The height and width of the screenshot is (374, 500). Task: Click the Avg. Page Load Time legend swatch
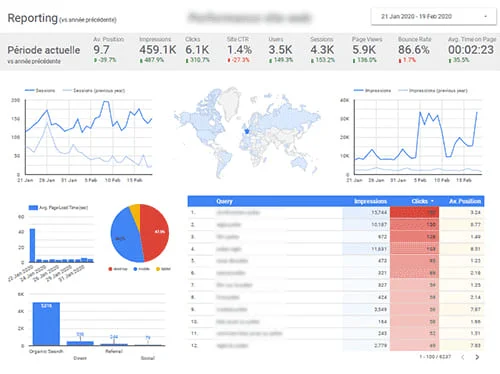point(33,208)
